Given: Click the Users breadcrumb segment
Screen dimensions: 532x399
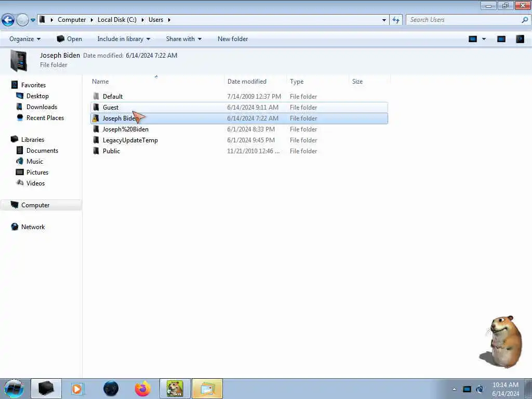Looking at the screenshot, I should pyautogui.click(x=156, y=20).
